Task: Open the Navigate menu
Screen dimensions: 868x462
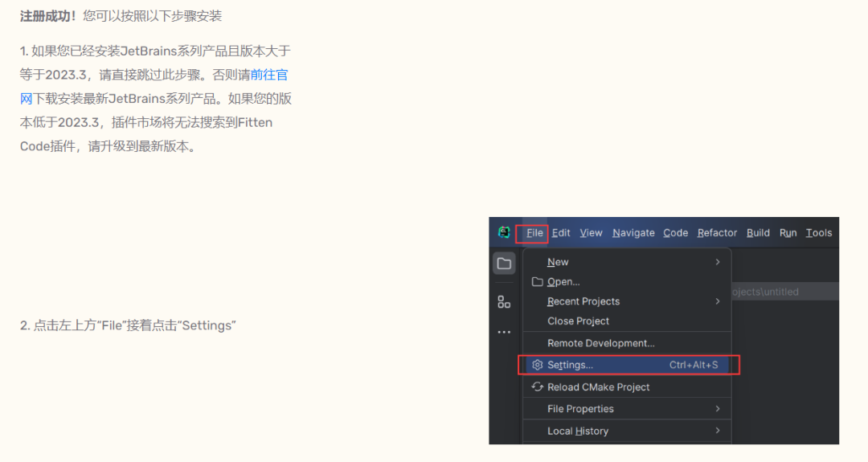Action: tap(633, 233)
